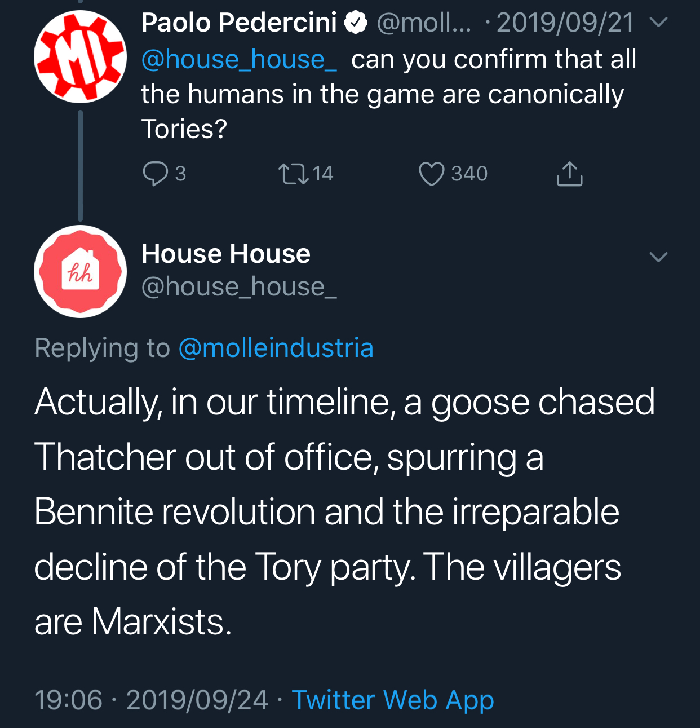The height and width of the screenshot is (728, 700).
Task: Click the verified badge next to Paolo Pedercini
Action: click(356, 23)
